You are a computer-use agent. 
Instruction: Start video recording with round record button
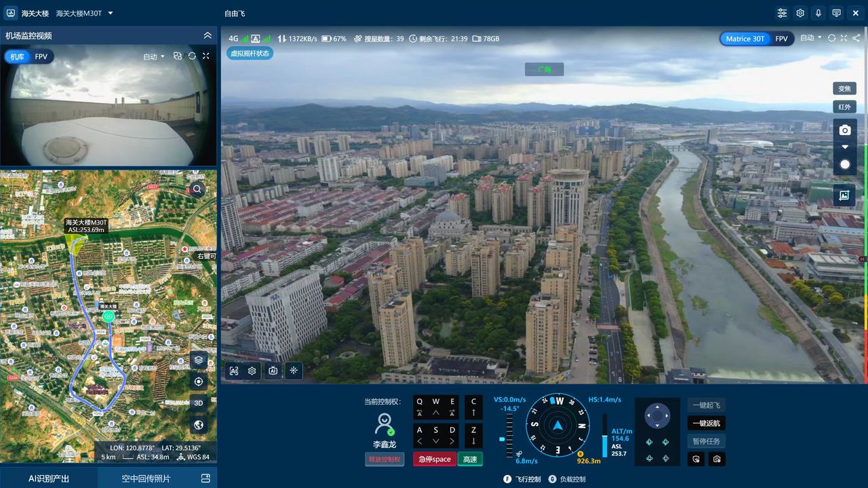845,164
